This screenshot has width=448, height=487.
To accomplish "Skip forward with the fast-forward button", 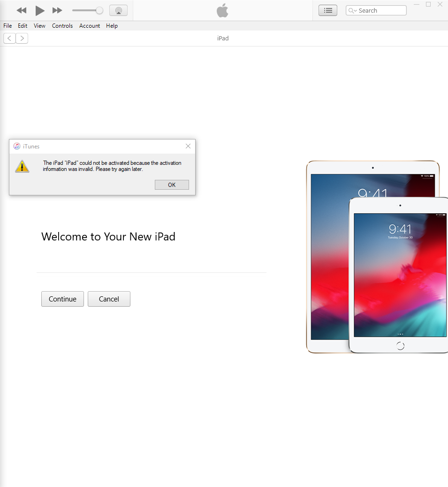I will pos(57,10).
